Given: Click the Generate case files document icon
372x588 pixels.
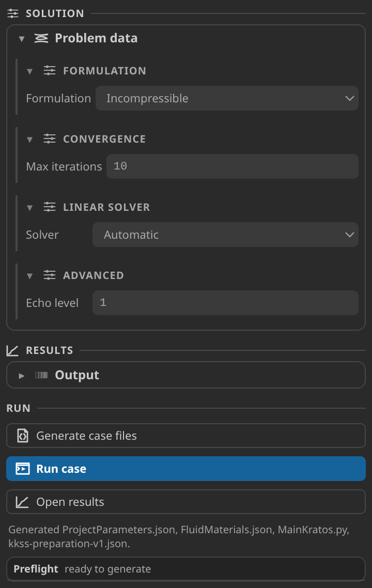Looking at the screenshot, I should tap(23, 436).
